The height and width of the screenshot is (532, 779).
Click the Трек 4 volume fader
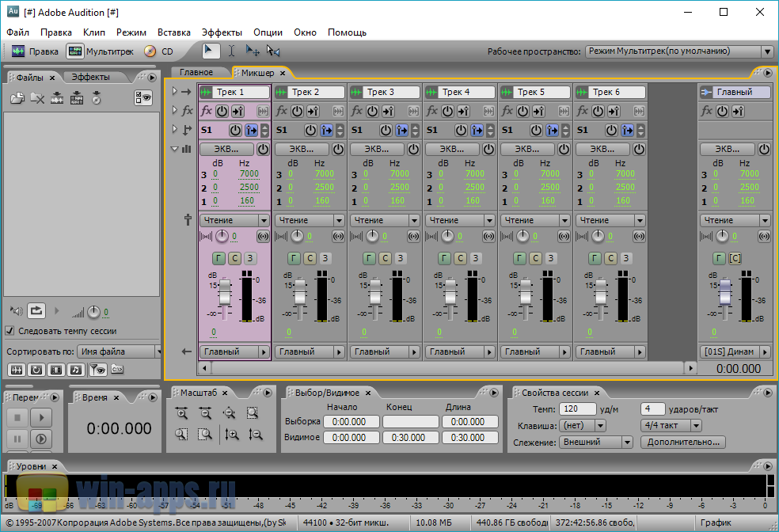(x=450, y=293)
